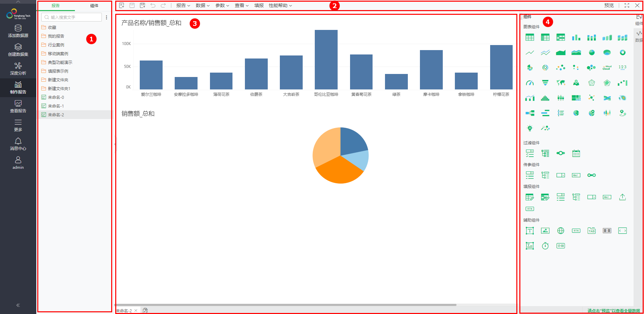Screen dimensions: 644x314
Task: Open the 行业案例 folder
Action: [x=56, y=45]
